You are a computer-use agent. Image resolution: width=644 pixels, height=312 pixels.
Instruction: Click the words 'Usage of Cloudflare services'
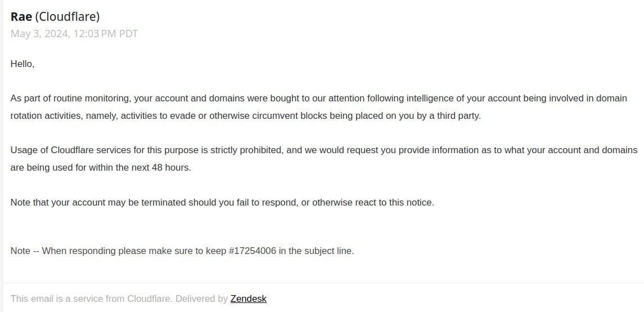(x=71, y=150)
